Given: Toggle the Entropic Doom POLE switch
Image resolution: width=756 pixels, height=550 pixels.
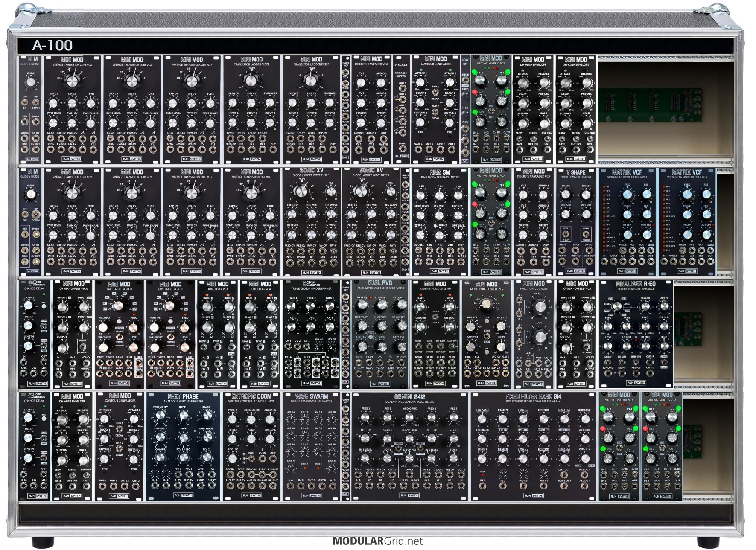Looking at the screenshot, I should 252,459.
